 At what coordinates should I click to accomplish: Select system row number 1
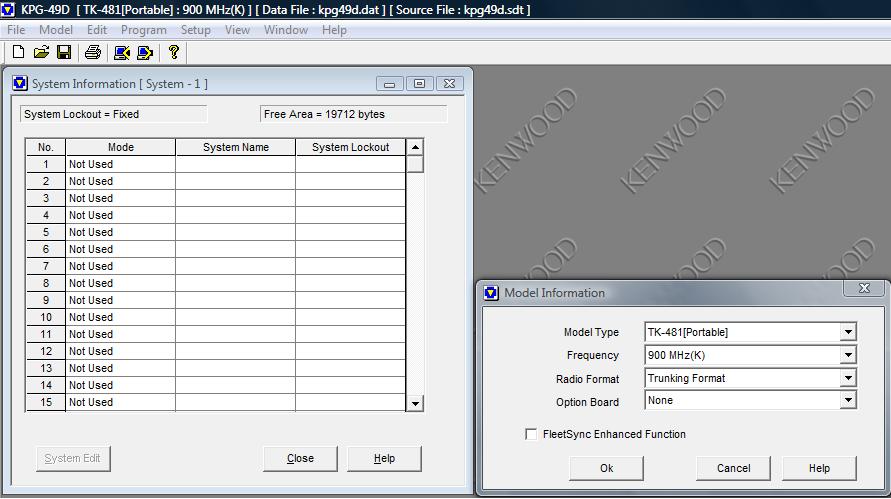pos(46,164)
